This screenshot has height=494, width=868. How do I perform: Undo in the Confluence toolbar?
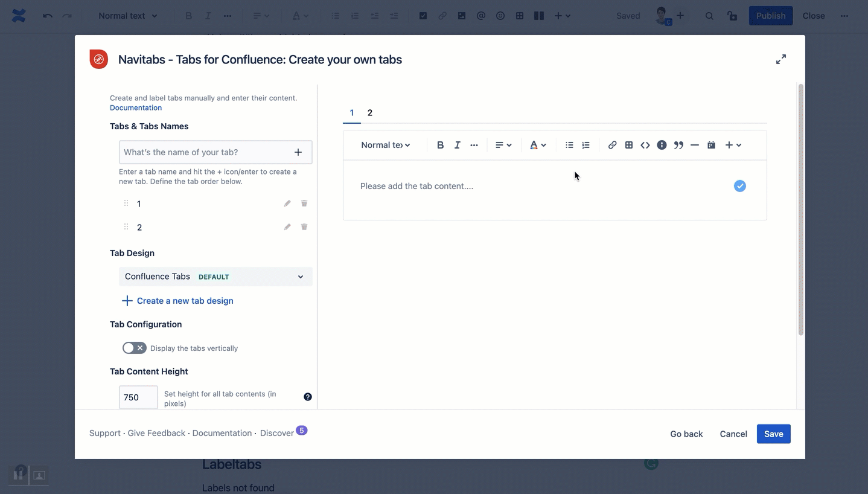tap(48, 16)
